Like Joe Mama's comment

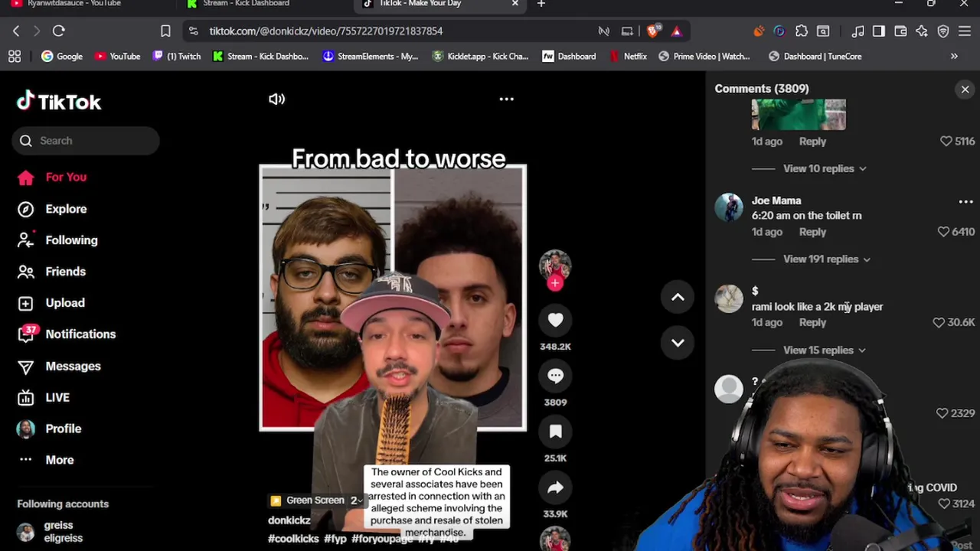coord(944,231)
